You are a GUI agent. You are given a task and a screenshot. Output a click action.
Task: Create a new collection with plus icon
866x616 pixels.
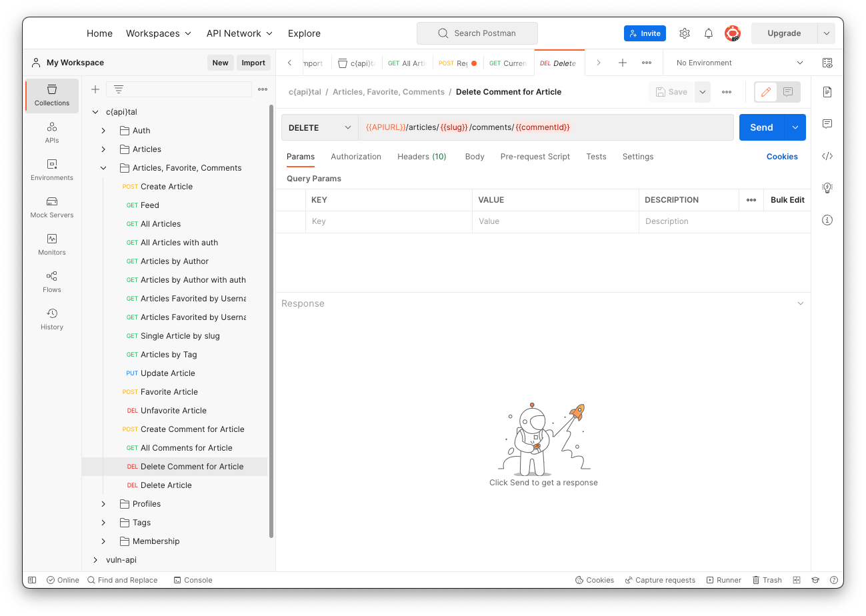(x=95, y=89)
